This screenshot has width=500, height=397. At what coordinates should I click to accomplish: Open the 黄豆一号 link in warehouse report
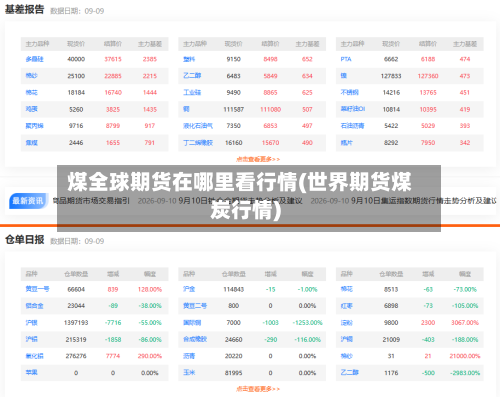(37, 289)
